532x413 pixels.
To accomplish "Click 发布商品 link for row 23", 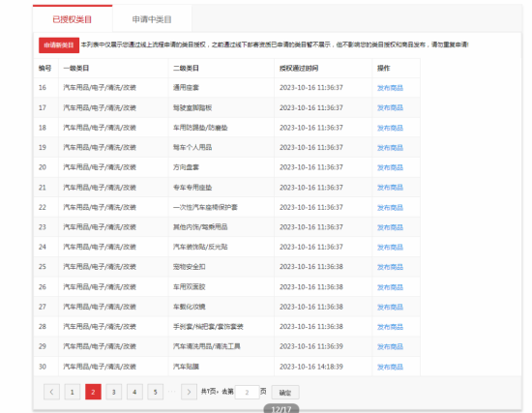I will [390, 227].
